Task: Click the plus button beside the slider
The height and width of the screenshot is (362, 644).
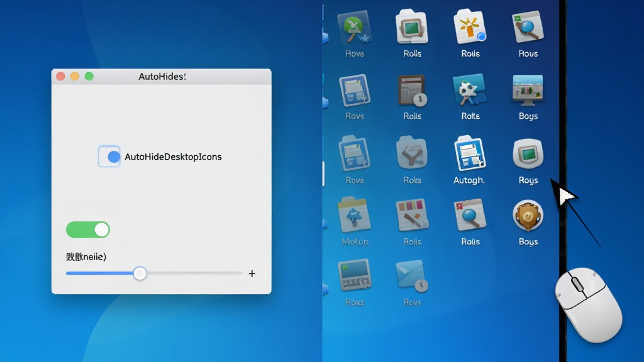Action: (252, 273)
